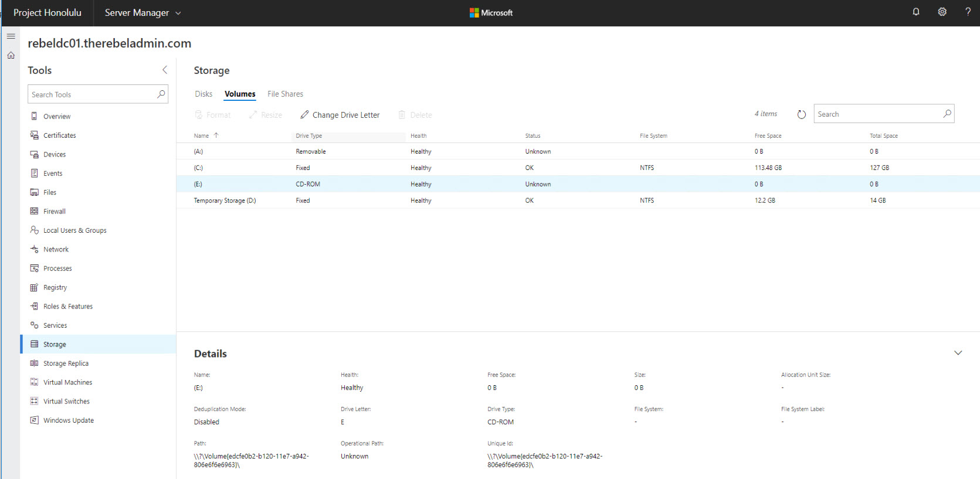Open the Services tool icon
Viewport: 980px width, 479px height.
click(x=34, y=325)
